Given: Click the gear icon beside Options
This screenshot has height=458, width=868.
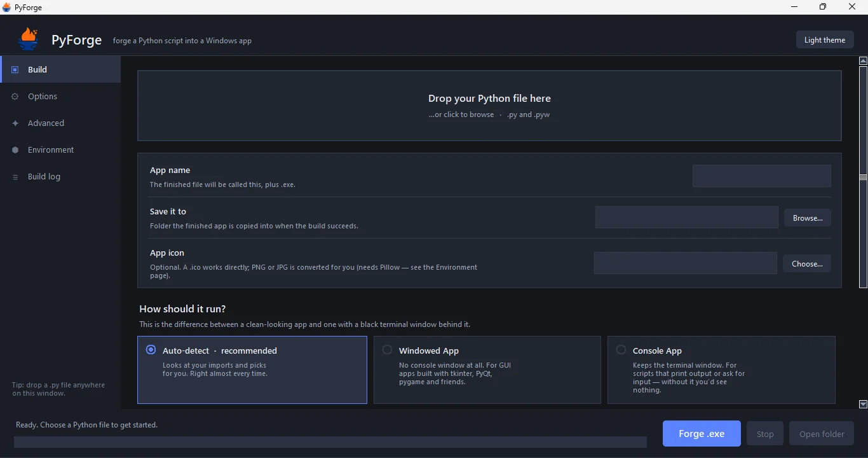Looking at the screenshot, I should (x=15, y=97).
